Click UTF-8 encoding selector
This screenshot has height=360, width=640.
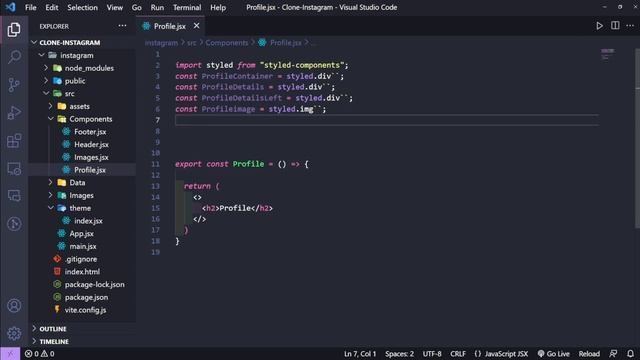[x=432, y=353]
